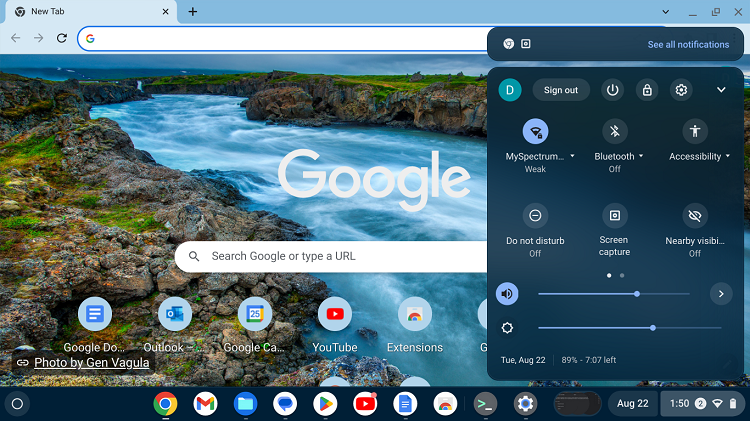Image resolution: width=750 pixels, height=421 pixels.
Task: Collapse the quick settings panel chevron
Action: pos(721,90)
